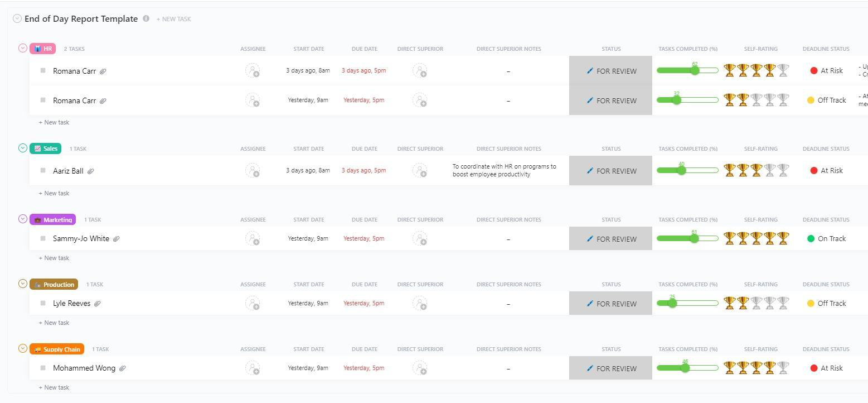Toggle the status square for Mohammed Wong task

(43, 368)
